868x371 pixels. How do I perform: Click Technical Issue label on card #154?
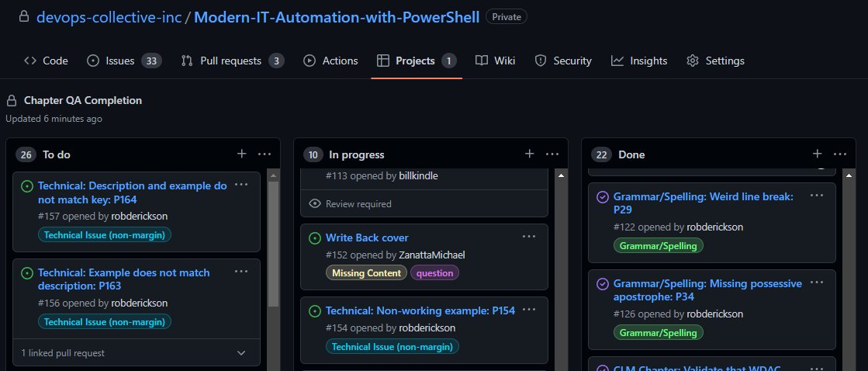pyautogui.click(x=393, y=347)
